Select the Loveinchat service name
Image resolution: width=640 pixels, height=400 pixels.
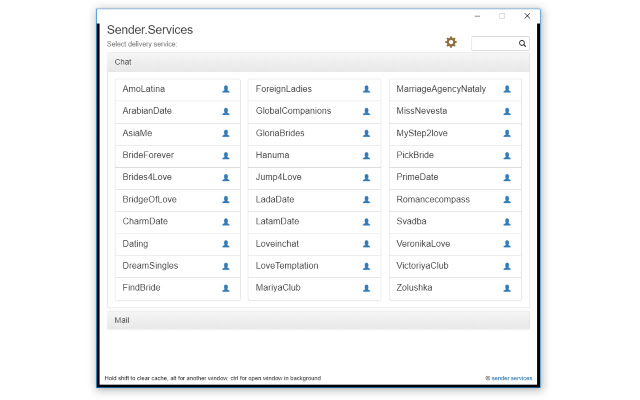(x=277, y=244)
